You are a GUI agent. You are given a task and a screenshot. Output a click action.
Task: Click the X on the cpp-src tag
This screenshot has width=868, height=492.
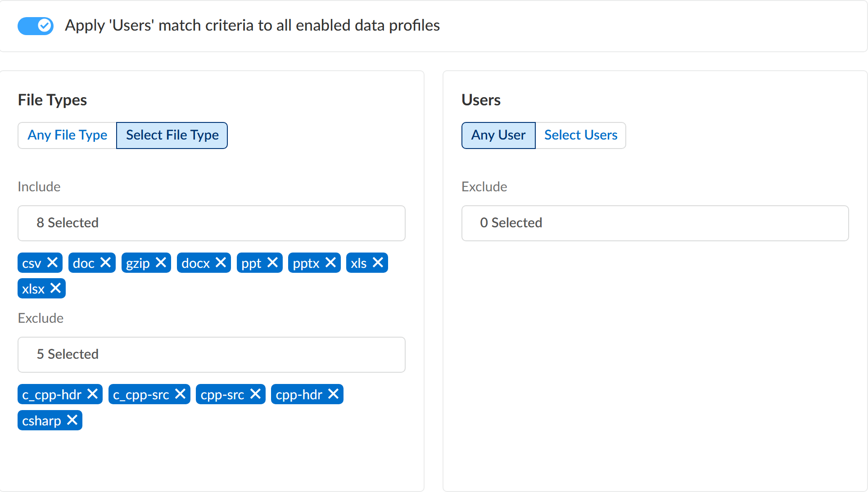(255, 394)
